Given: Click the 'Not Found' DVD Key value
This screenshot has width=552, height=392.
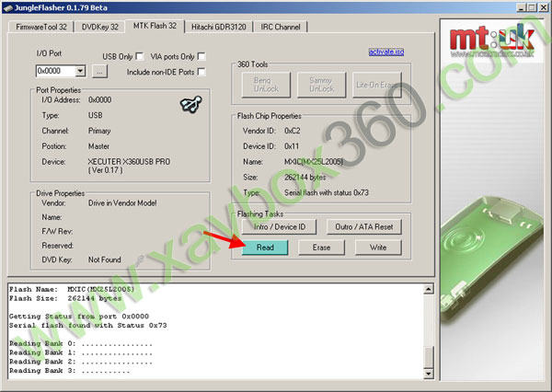Looking at the screenshot, I should [105, 259].
